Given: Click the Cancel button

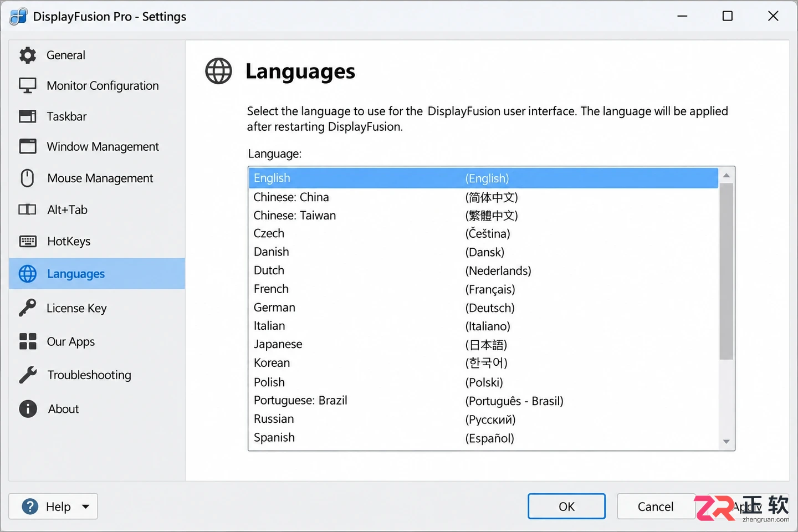Looking at the screenshot, I should tap(656, 507).
